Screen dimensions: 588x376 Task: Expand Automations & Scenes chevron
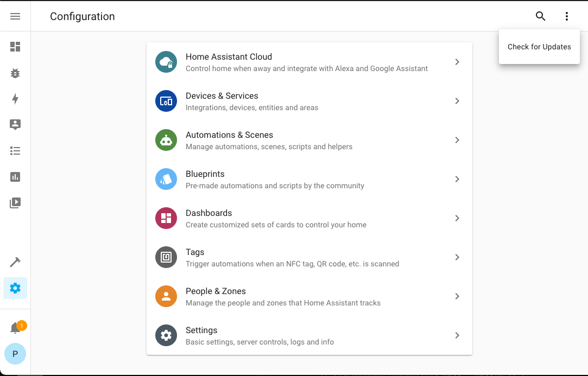pos(457,140)
